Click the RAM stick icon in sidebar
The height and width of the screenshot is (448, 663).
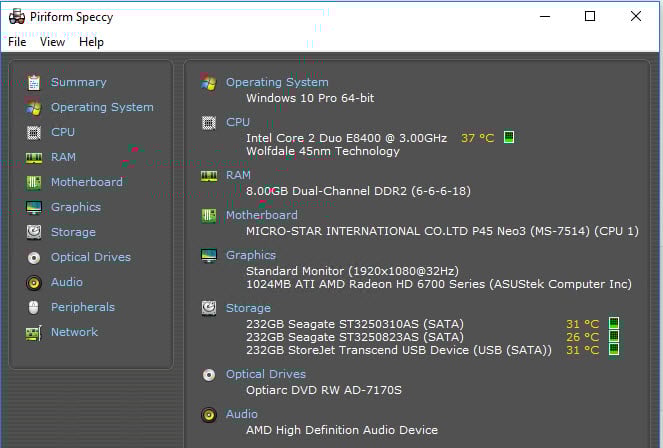(34, 158)
